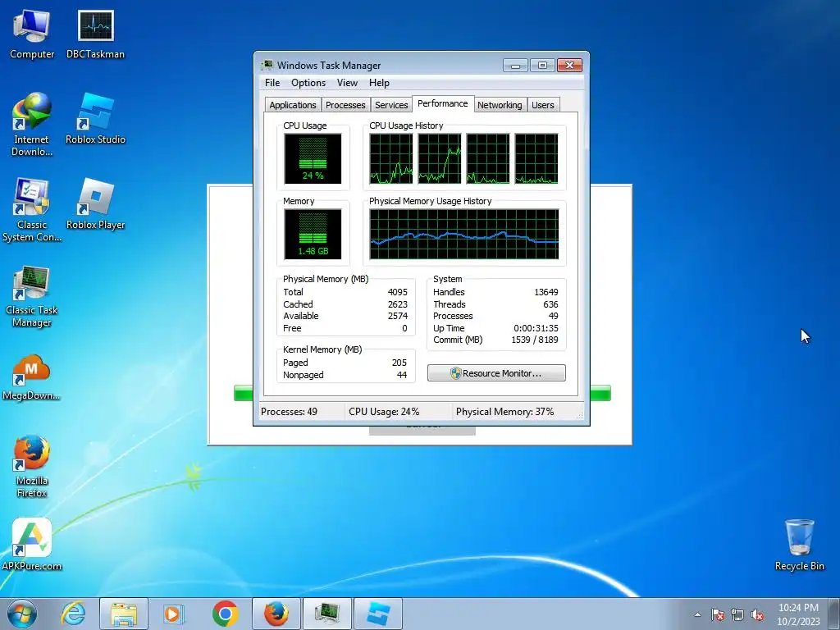Click the muted volume tray icon

click(x=757, y=614)
